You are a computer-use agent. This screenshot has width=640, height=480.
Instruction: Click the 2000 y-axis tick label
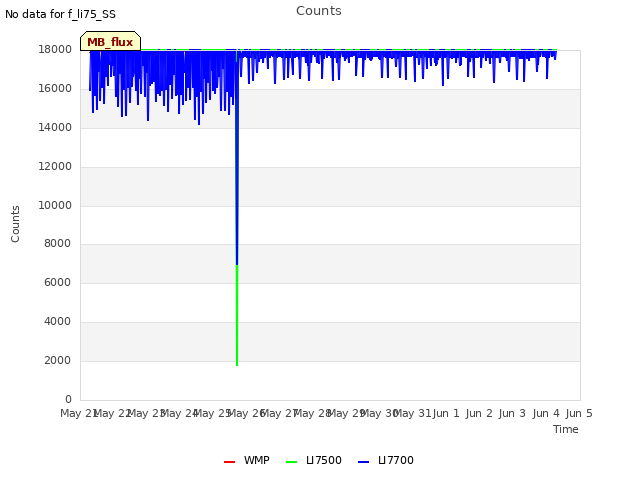coord(58,360)
